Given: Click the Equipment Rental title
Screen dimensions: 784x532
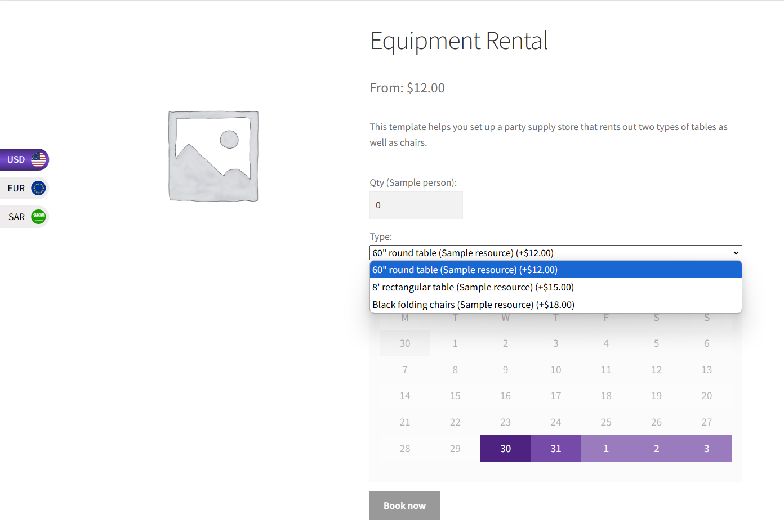Looking at the screenshot, I should tap(459, 41).
